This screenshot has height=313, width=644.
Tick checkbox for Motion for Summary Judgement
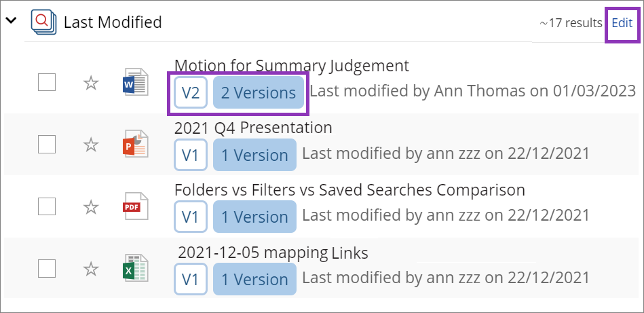coord(47,83)
